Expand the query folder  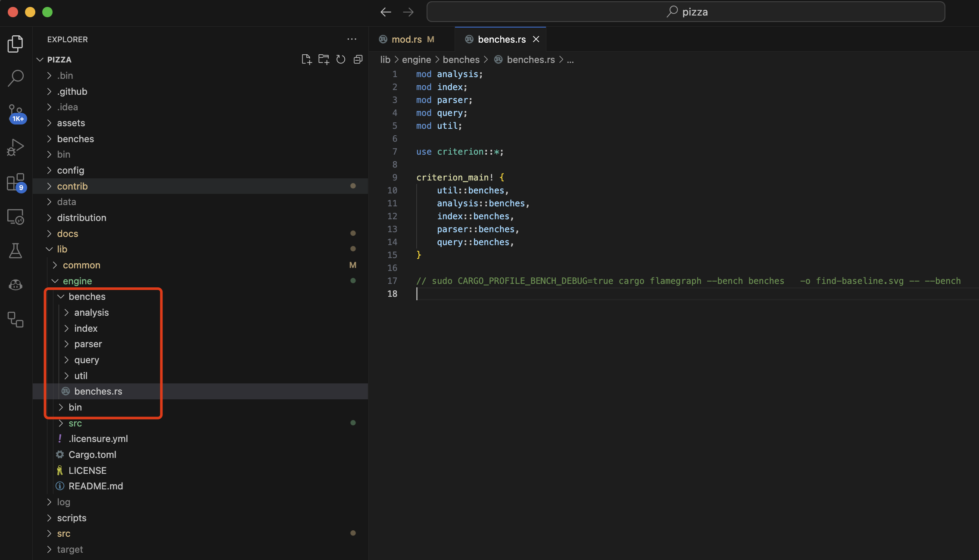(200, 360)
